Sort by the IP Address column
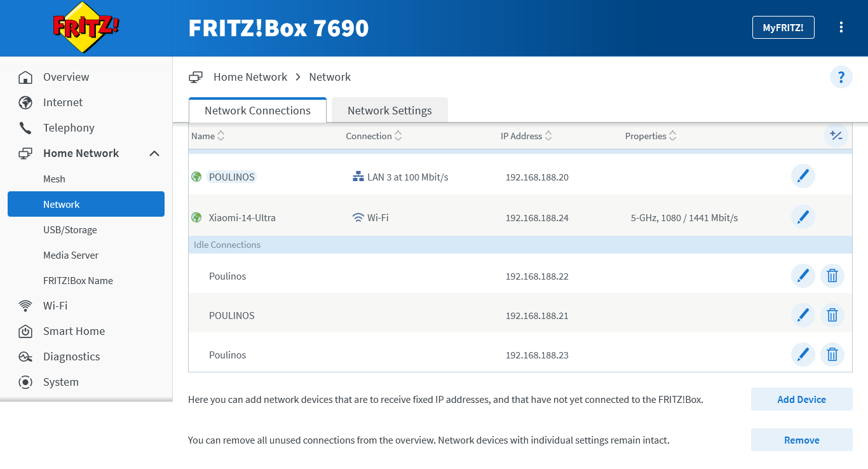Viewport: 868px width, 469px height. tap(526, 136)
